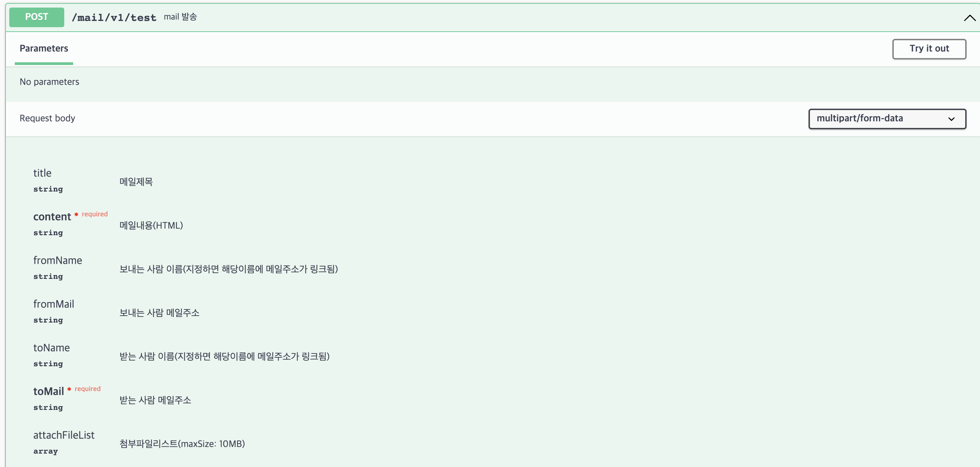Click the 메일내용(HTML) description text
Image resolution: width=980 pixels, height=467 pixels.
151,226
